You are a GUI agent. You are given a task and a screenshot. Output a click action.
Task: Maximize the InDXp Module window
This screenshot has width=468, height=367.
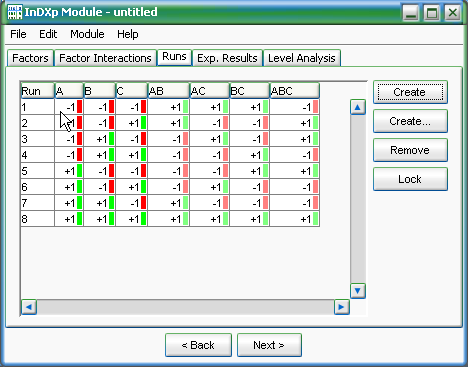pos(432,13)
